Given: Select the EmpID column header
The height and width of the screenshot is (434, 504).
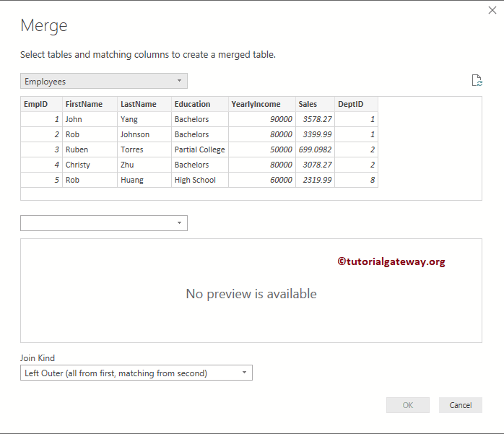Looking at the screenshot, I should click(41, 104).
